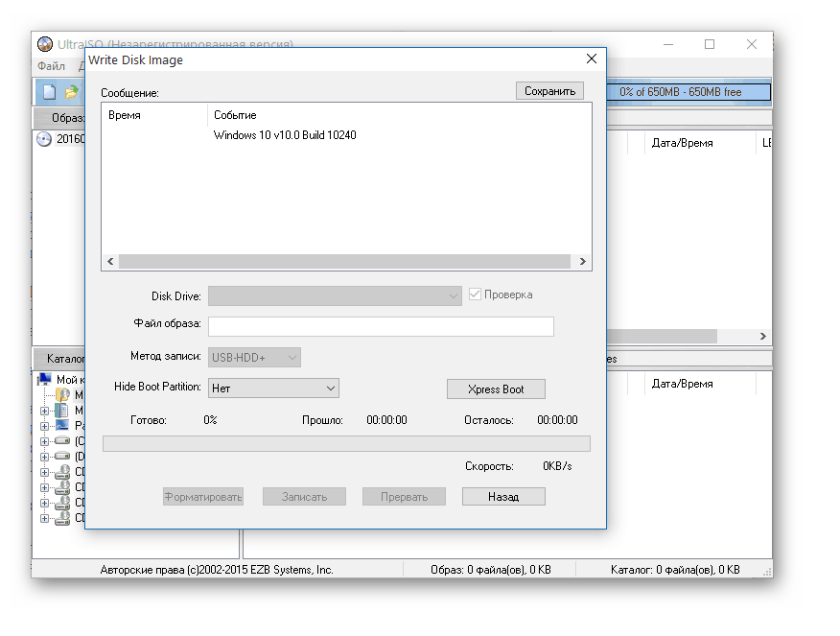Image resolution: width=840 pixels, height=636 pixels.
Task: Click the Осталось 00:00:00 value
Action: tap(557, 420)
